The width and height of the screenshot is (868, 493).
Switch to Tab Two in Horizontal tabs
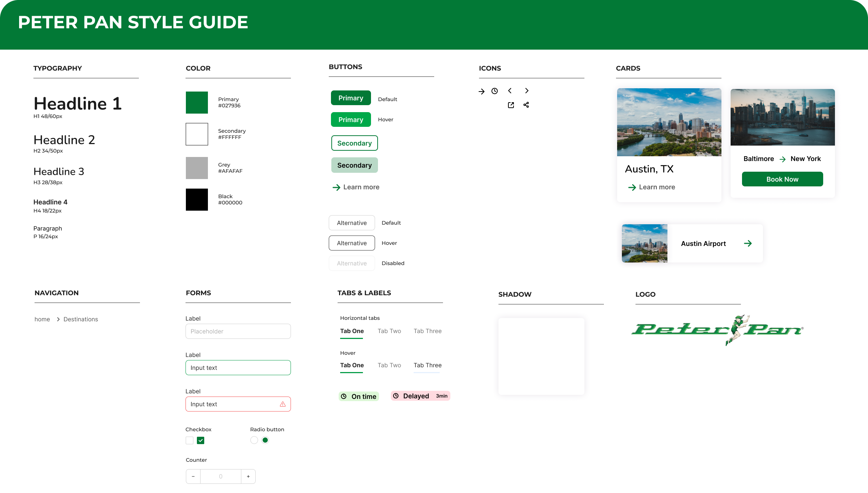pos(389,331)
